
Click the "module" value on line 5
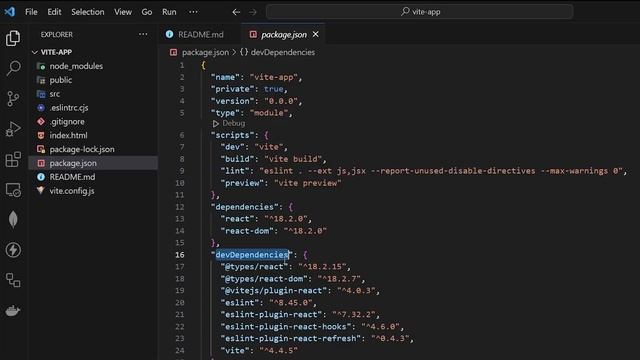click(x=269, y=113)
